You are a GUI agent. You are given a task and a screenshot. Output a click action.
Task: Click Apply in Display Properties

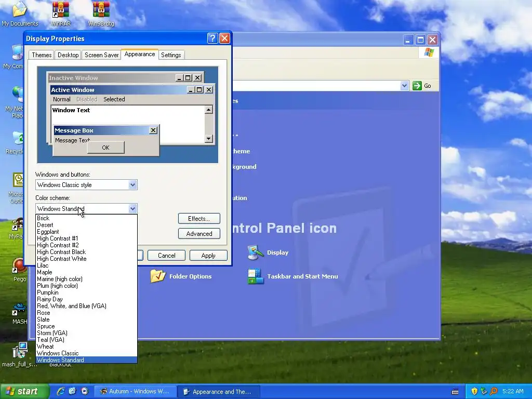pyautogui.click(x=208, y=255)
